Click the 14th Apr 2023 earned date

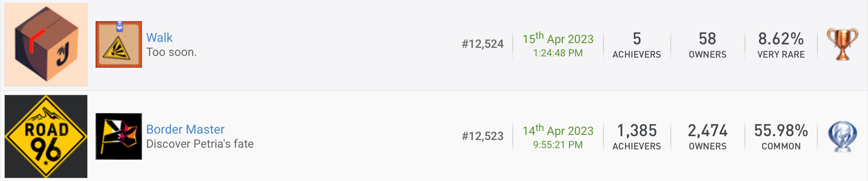click(x=558, y=136)
